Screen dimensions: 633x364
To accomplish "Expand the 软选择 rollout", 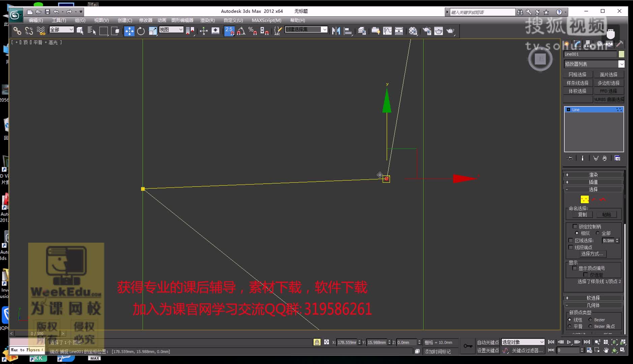I will (593, 298).
